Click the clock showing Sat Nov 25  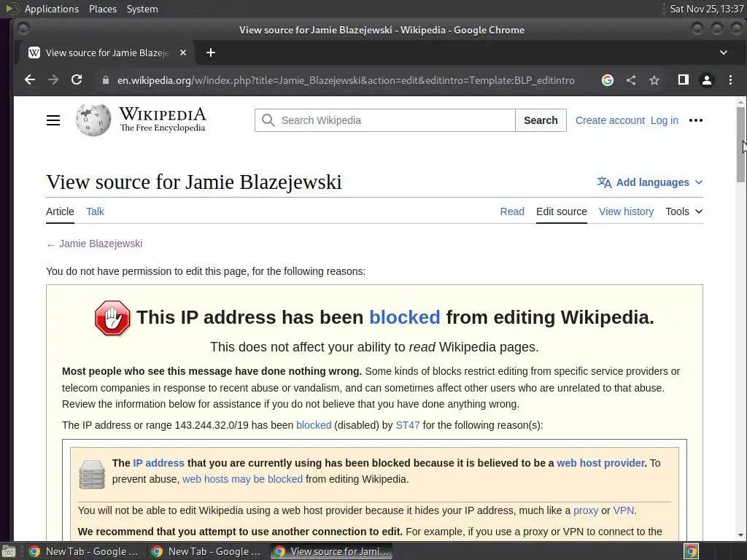(x=706, y=9)
